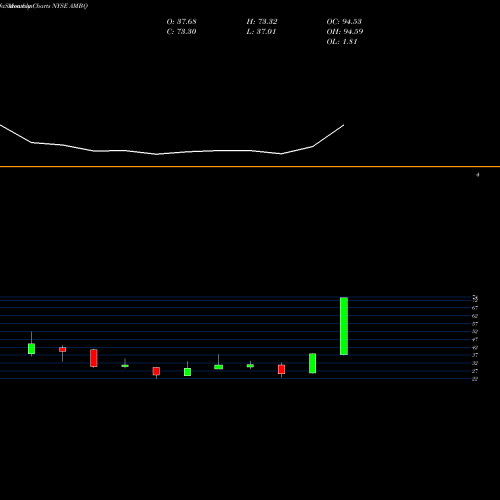This screenshot has height=500, width=500.
Task: Select the orange horizontal divider line
Action: pyautogui.click(x=250, y=166)
